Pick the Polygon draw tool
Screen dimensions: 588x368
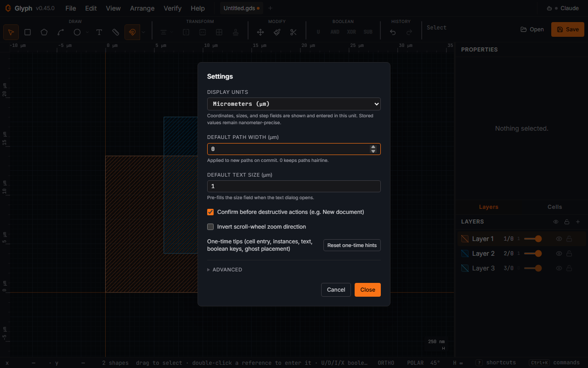(x=44, y=32)
